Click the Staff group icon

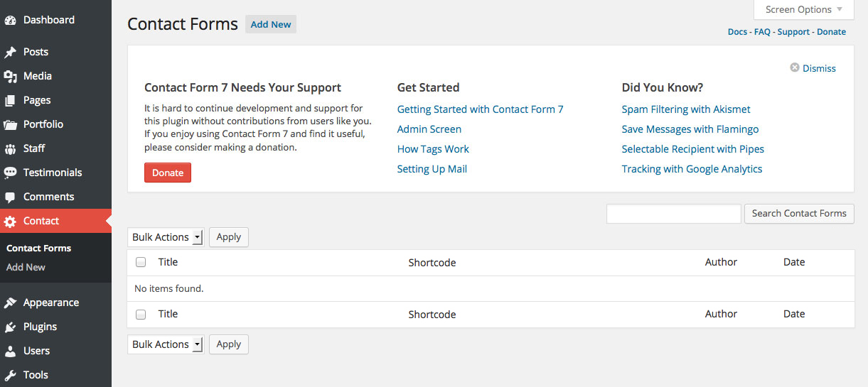click(10, 148)
